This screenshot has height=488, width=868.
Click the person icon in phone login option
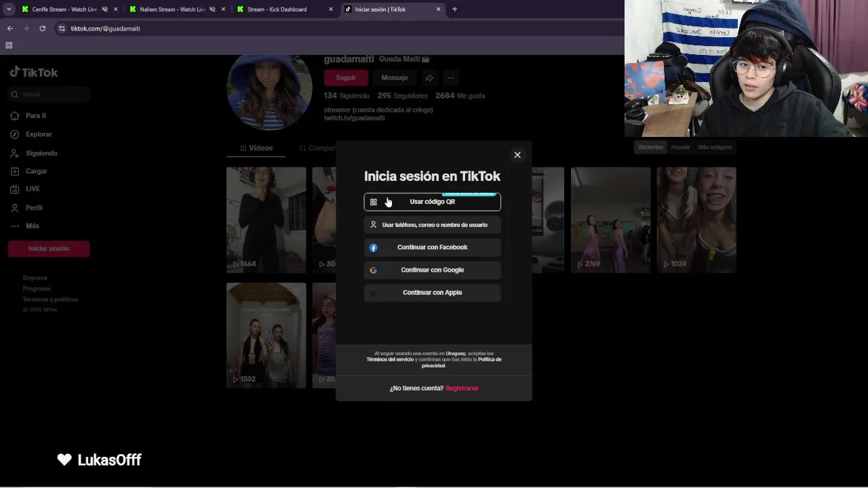click(374, 224)
